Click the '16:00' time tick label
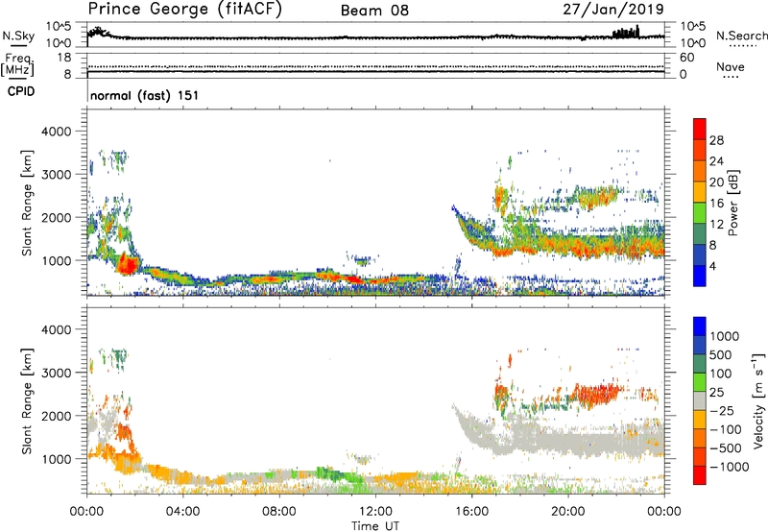 (471, 512)
